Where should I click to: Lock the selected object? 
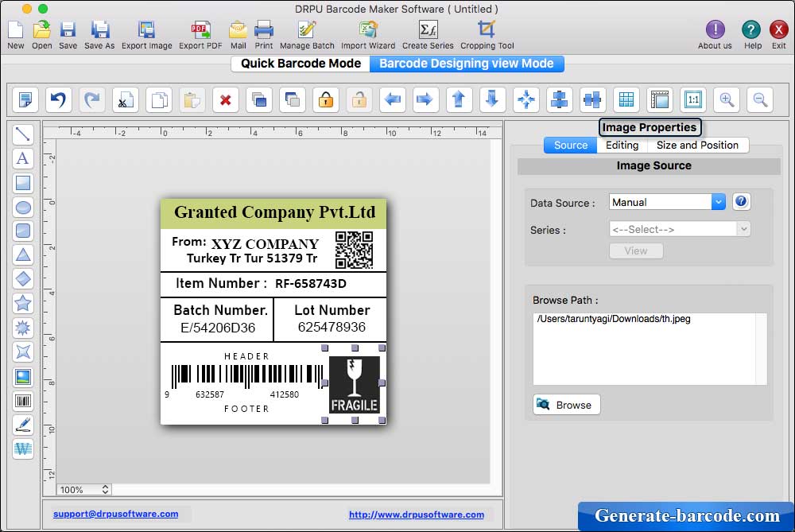coord(325,99)
